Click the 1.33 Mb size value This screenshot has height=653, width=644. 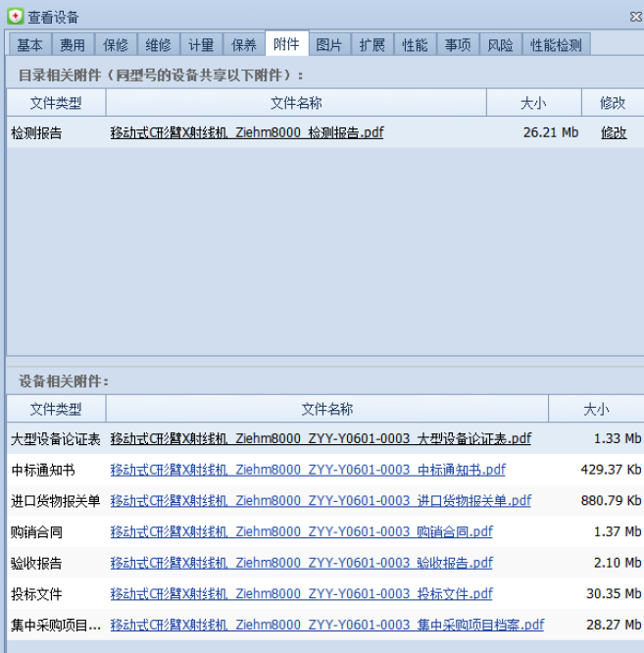618,438
